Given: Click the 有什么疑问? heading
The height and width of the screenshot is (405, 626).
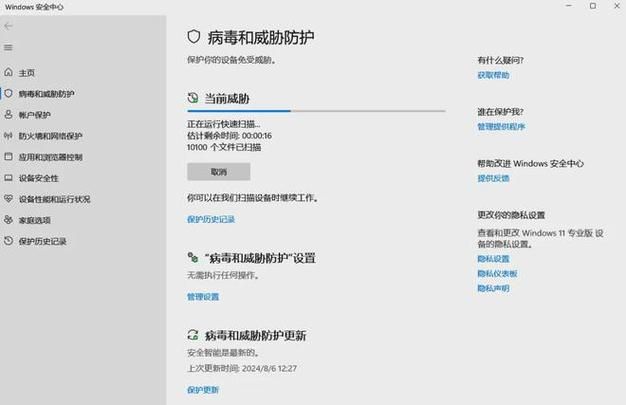Looking at the screenshot, I should pos(500,60).
